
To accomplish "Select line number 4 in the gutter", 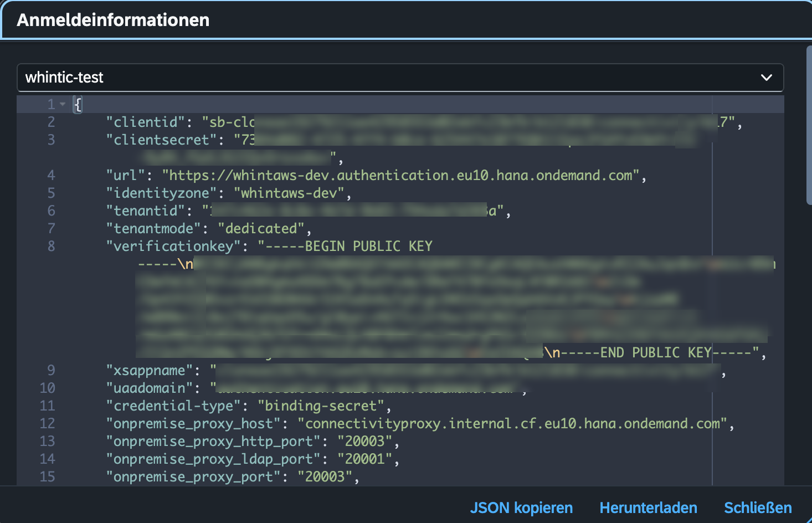I will click(x=51, y=176).
